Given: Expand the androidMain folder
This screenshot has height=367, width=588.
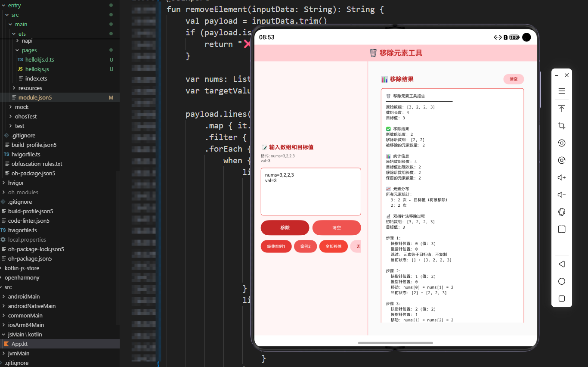Looking at the screenshot, I should (3, 296).
